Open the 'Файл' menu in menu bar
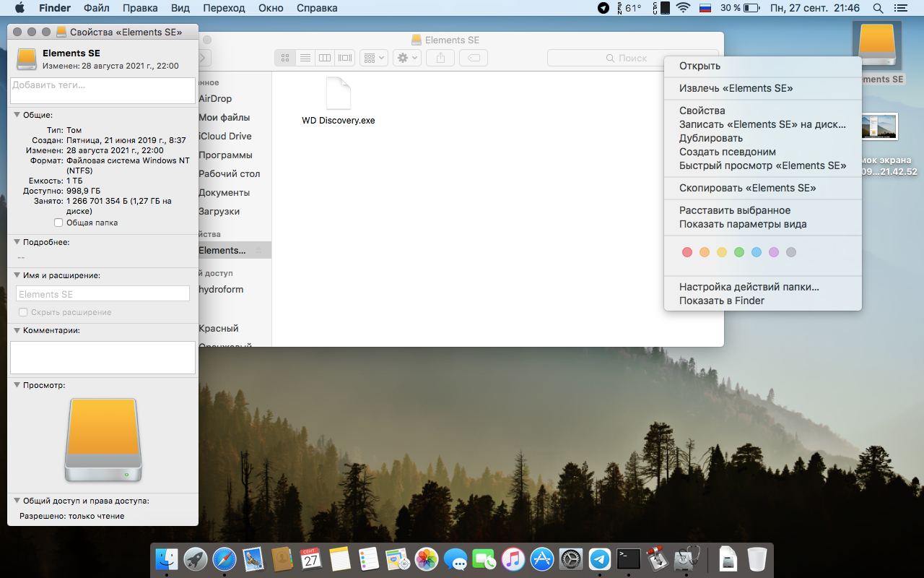This screenshot has width=924, height=578. [x=97, y=8]
